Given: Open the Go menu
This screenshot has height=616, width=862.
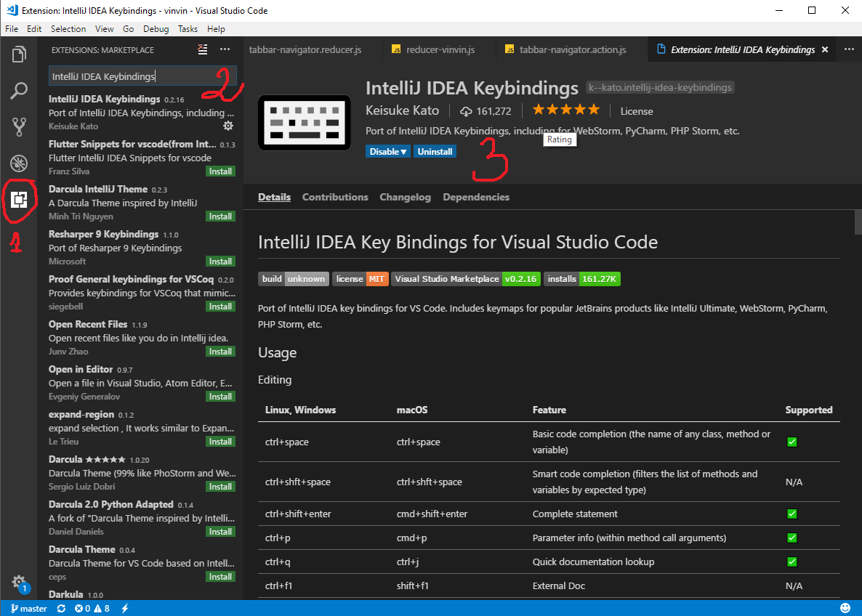Looking at the screenshot, I should (x=128, y=28).
